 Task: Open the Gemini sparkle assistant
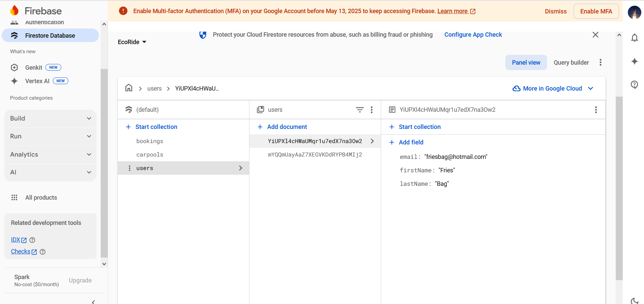pos(635,61)
